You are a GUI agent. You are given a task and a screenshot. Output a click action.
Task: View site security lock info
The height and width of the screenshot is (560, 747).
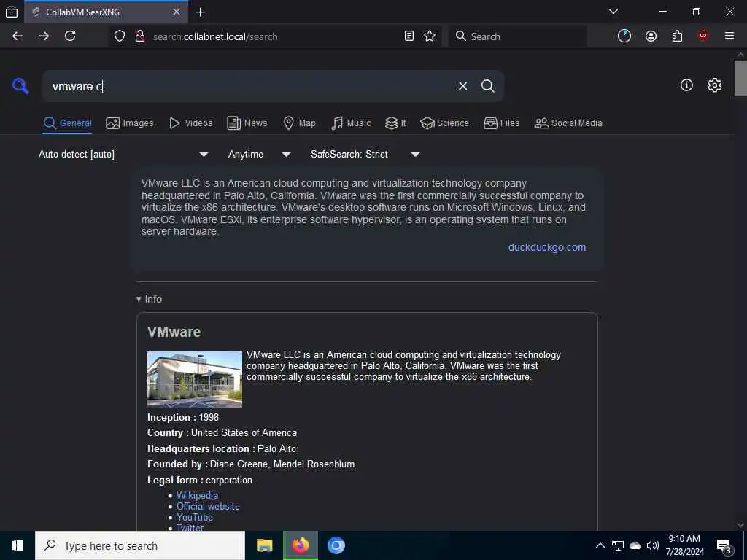tap(139, 36)
